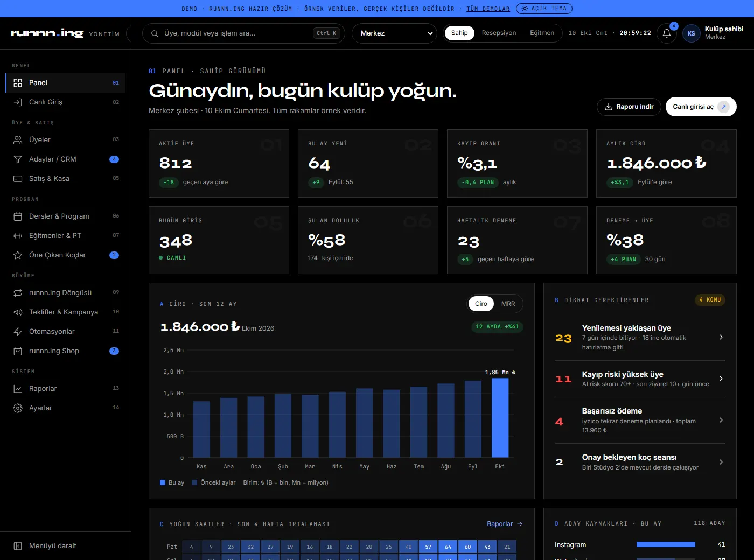Expand Kayıp riski yüksek üye chevron
Viewport: 754px width, 560px height.
pyautogui.click(x=721, y=379)
